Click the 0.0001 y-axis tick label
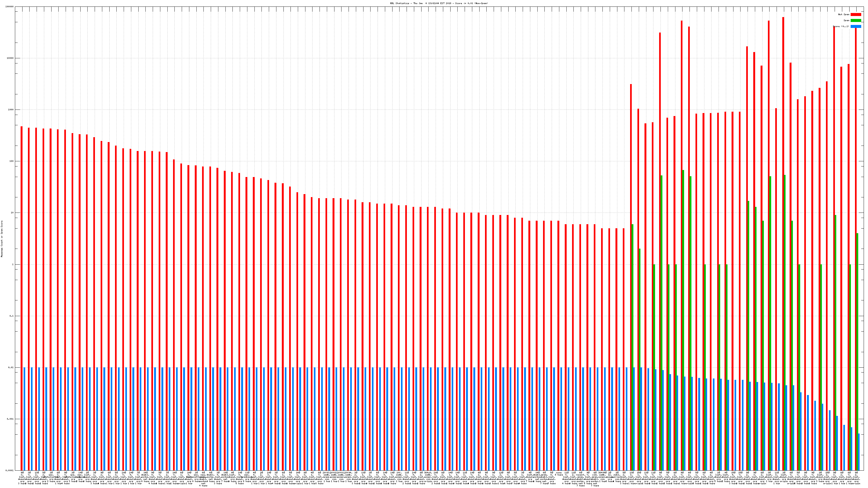The image size is (868, 488). 10,470
